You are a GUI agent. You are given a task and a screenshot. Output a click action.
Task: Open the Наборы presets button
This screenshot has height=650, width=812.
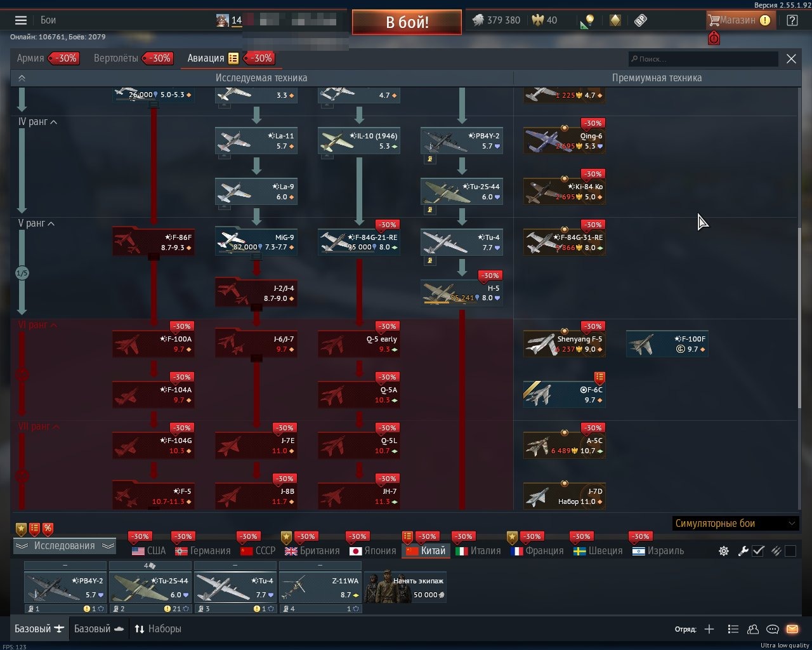(157, 629)
